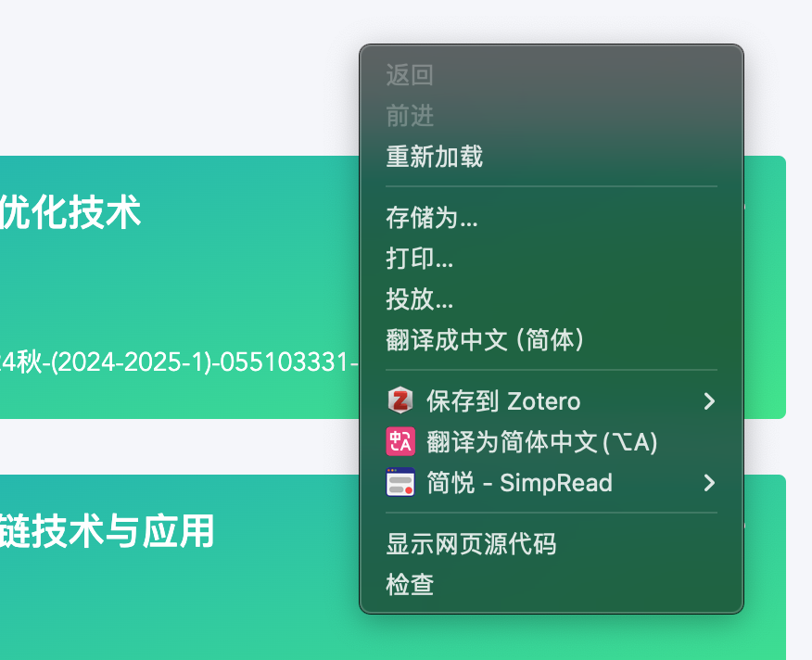Screen dimensions: 812x660
Task: Select 显示网页源代码 to view source
Action: coord(551,544)
